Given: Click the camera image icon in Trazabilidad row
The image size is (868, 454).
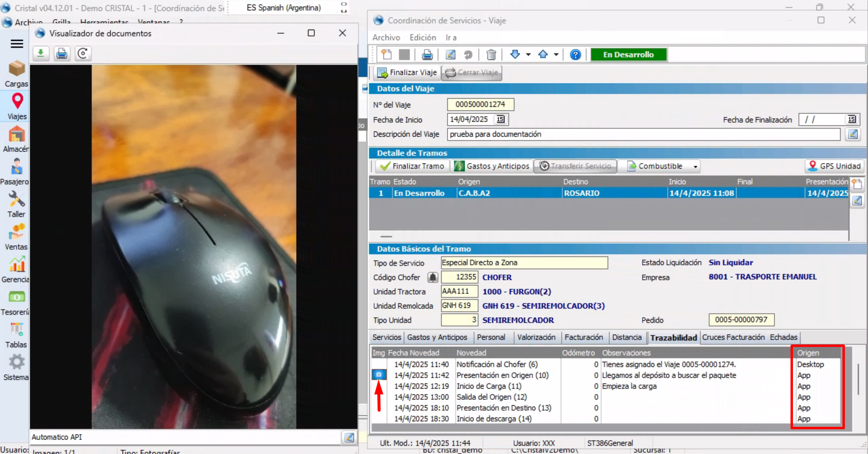Looking at the screenshot, I should [x=379, y=374].
